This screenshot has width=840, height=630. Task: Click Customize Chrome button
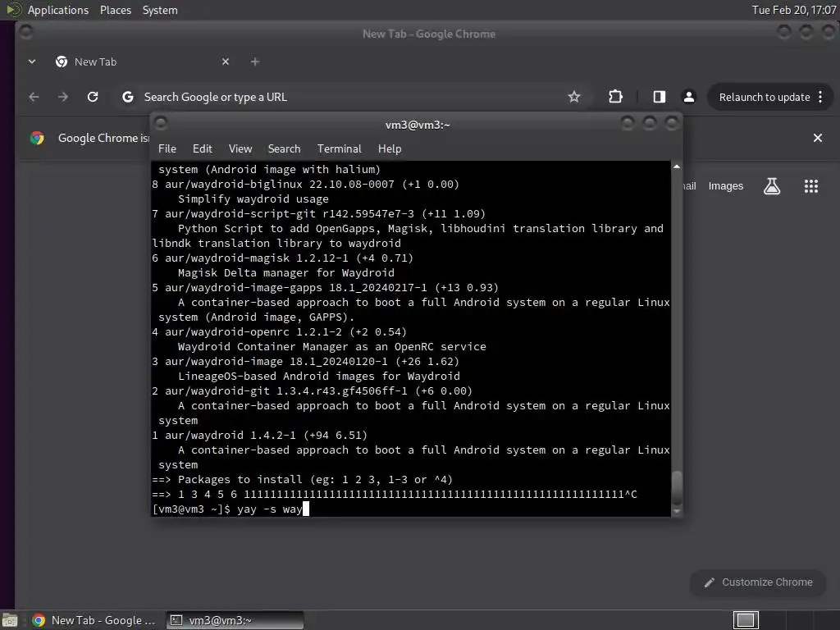(x=758, y=582)
